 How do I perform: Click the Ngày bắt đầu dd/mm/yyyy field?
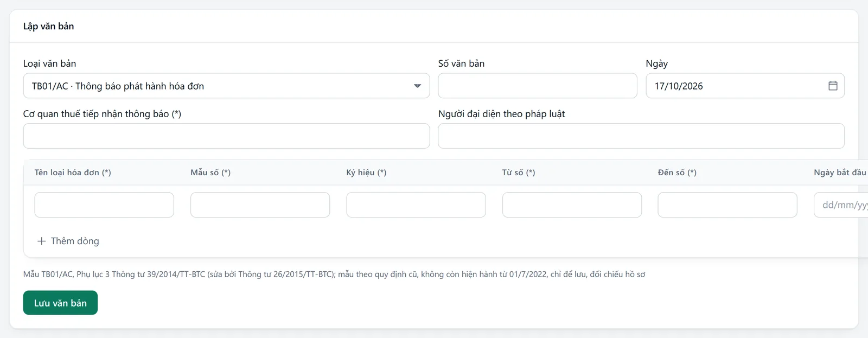click(x=841, y=205)
